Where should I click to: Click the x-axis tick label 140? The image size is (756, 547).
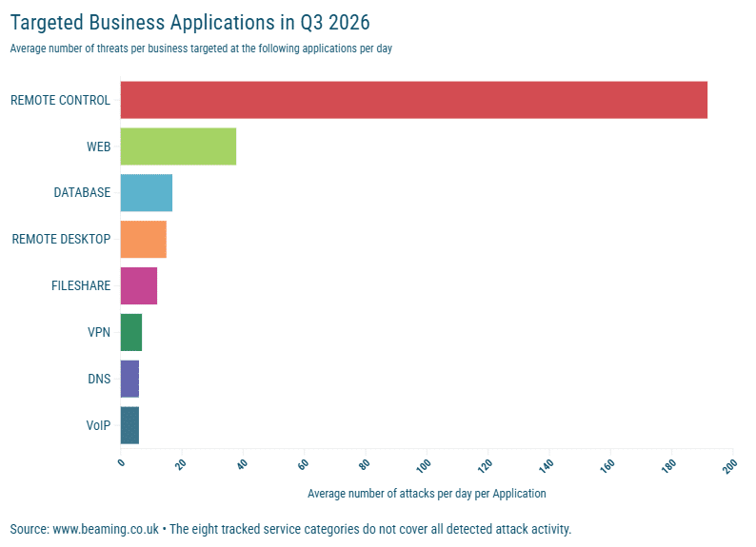547,465
